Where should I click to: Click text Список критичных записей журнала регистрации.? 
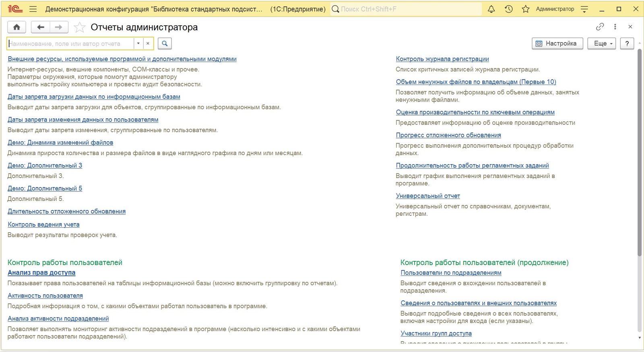tap(468, 70)
